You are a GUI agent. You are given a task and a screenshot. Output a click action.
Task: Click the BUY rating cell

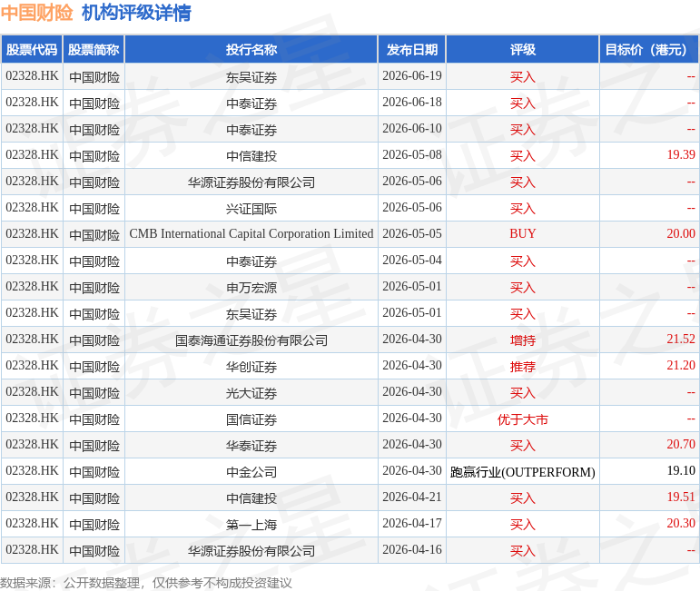[522, 234]
